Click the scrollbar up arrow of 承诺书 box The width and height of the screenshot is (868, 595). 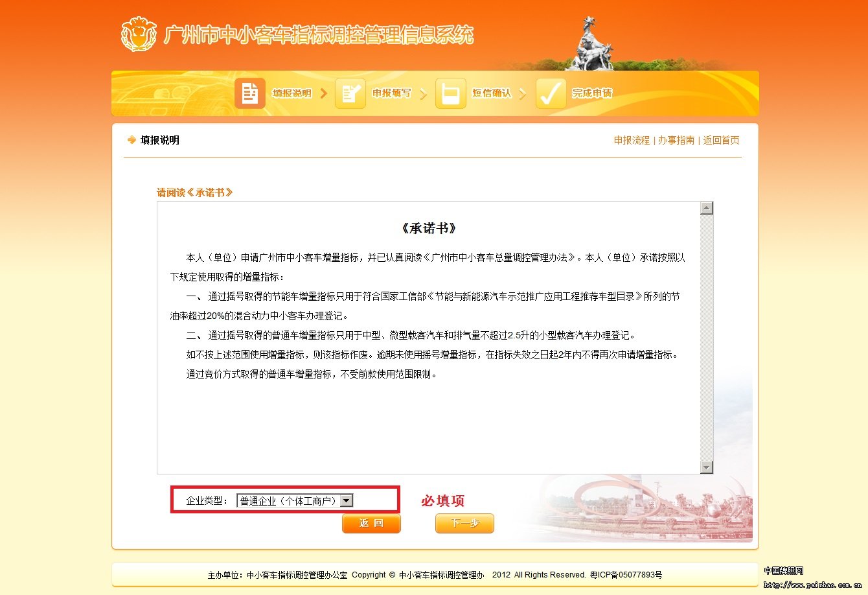pyautogui.click(x=707, y=208)
